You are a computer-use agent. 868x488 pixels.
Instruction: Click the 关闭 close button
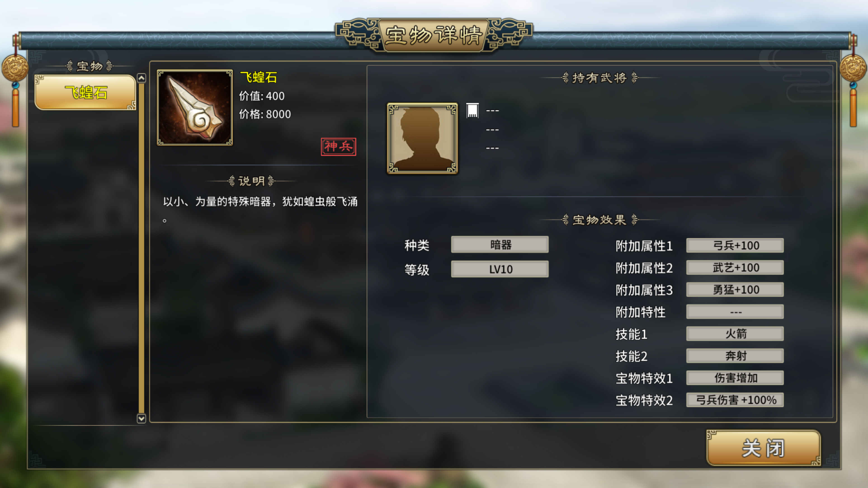[x=763, y=448]
